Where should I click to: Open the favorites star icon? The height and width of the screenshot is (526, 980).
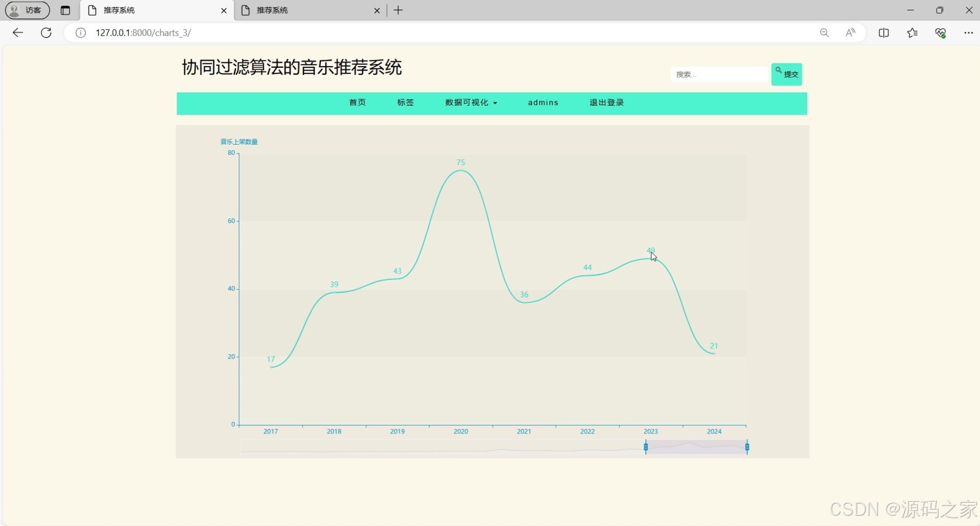click(x=912, y=33)
